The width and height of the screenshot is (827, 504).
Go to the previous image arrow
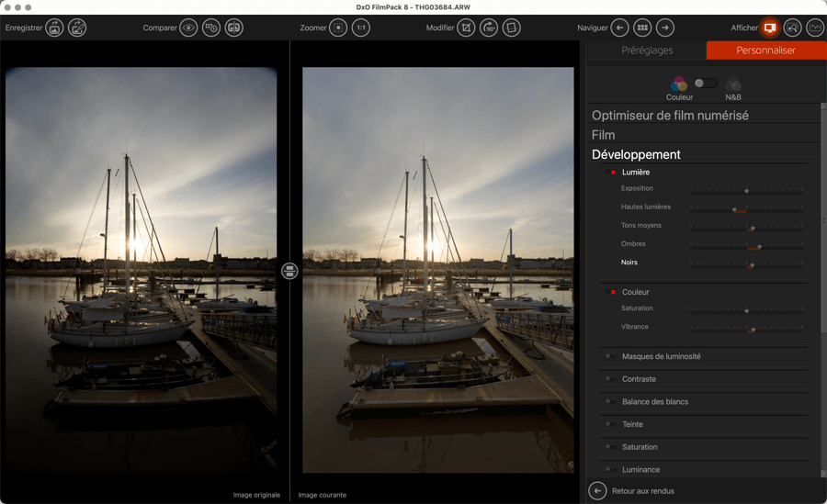pyautogui.click(x=619, y=28)
